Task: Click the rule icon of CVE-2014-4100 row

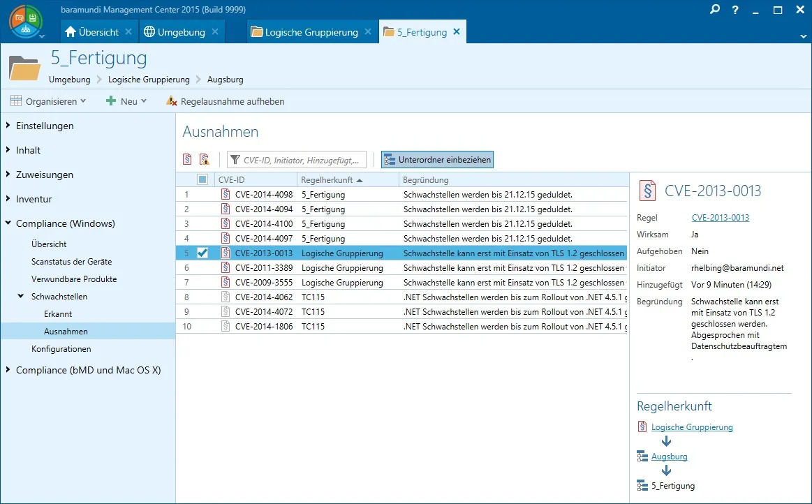Action: 226,223
